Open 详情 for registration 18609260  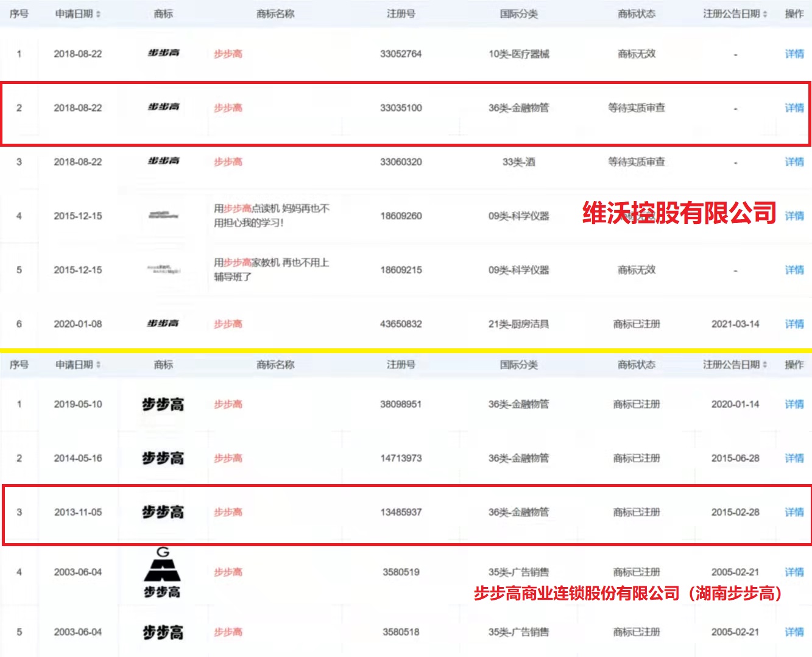click(794, 216)
